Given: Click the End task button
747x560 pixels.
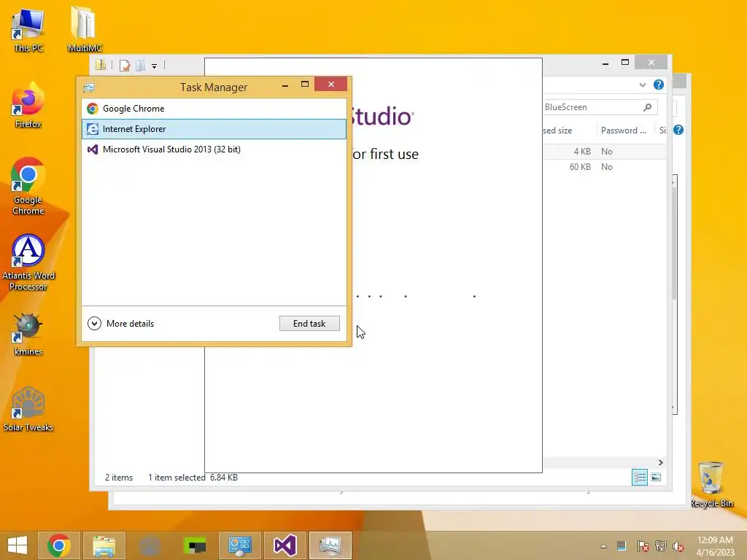Looking at the screenshot, I should click(x=309, y=324).
